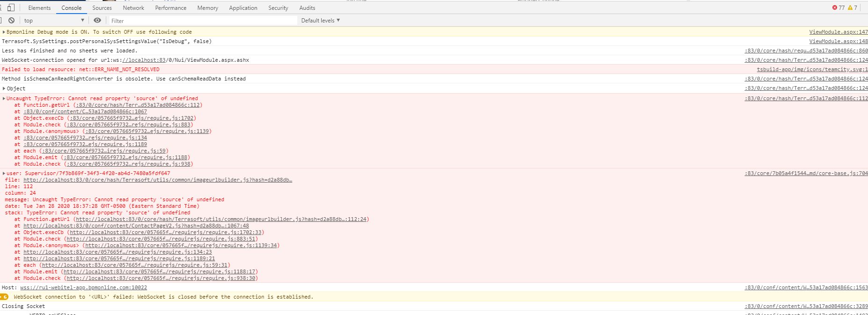868x315 pixels.
Task: Clear the console with the ban icon
Action: 11,21
